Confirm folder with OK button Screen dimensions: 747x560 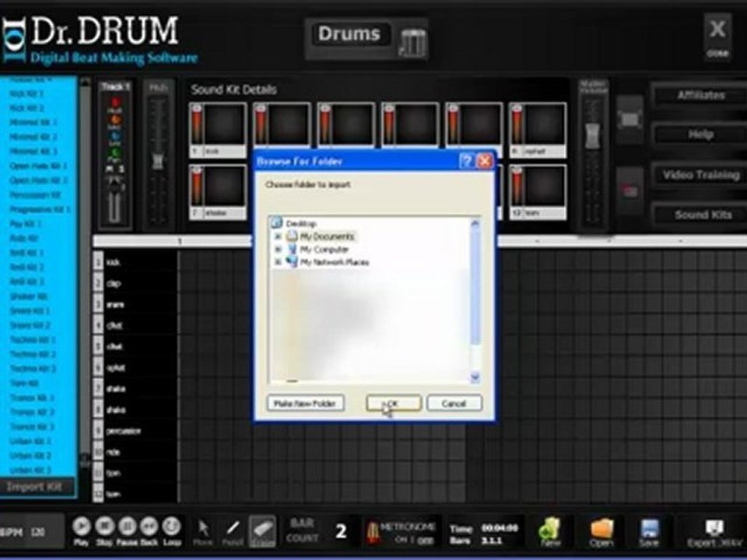pyautogui.click(x=394, y=404)
